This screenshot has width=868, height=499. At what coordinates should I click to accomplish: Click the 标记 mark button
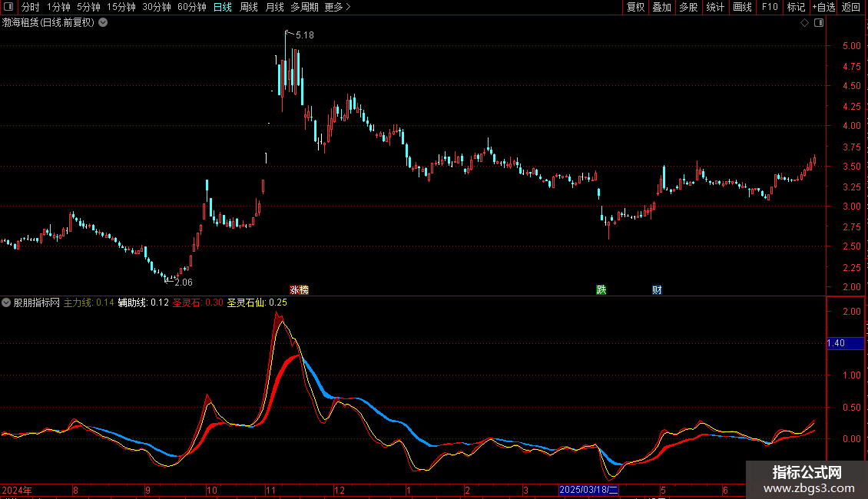pyautogui.click(x=796, y=7)
